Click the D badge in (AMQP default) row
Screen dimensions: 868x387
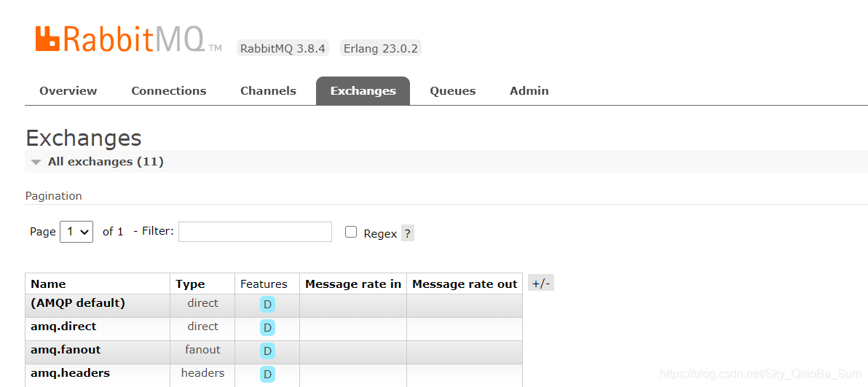coord(267,305)
